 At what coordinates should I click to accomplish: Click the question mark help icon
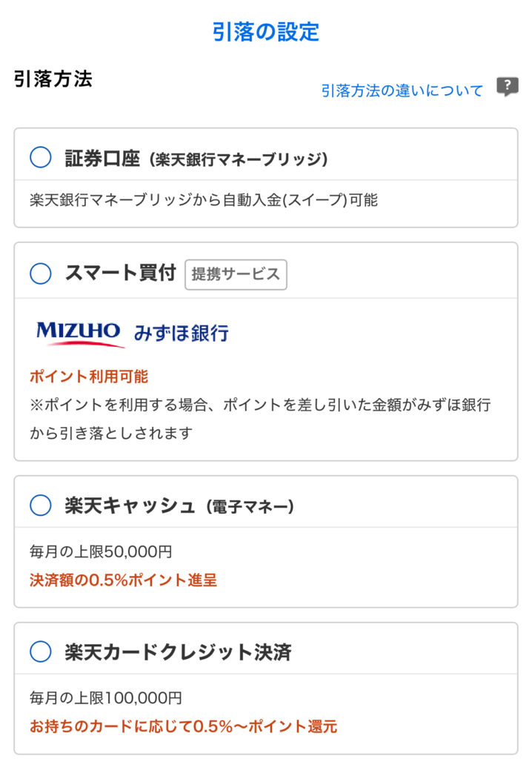[x=507, y=87]
